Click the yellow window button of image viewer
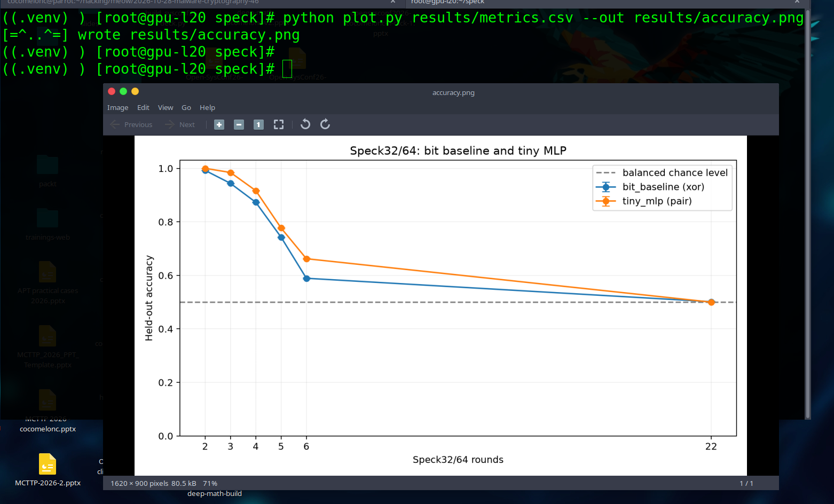Screen dimensions: 834x504 coord(135,91)
